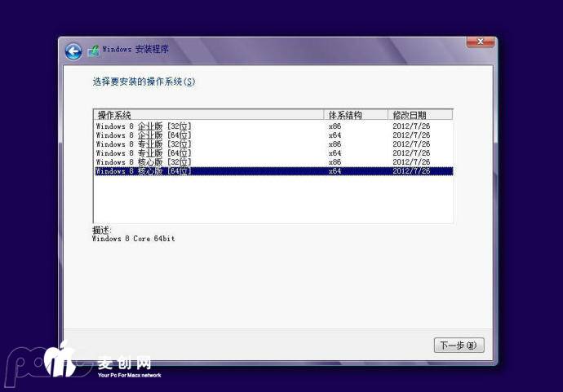
Task: Click x86 cell of 企业版 [32位] row
Action: [x=335, y=126]
